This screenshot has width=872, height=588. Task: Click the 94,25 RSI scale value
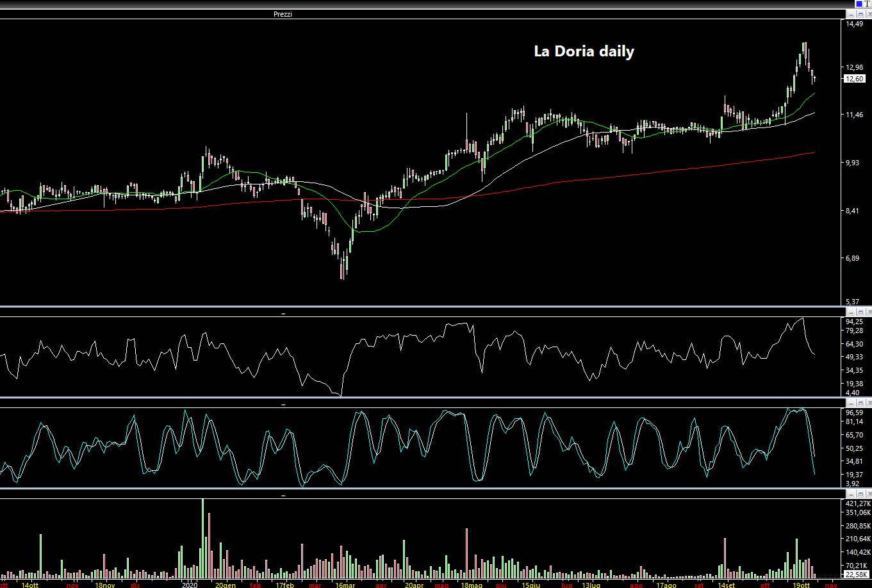[855, 322]
